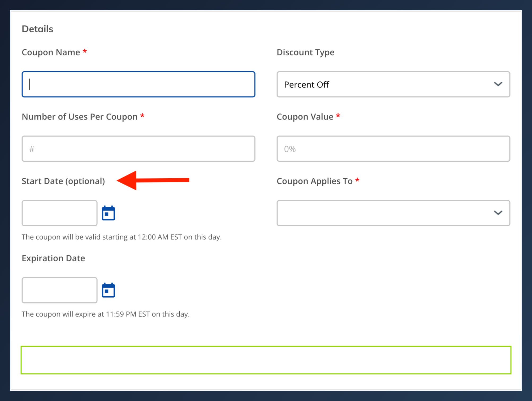Click the Details section heading
Viewport: 532px width, 401px height.
click(x=37, y=29)
